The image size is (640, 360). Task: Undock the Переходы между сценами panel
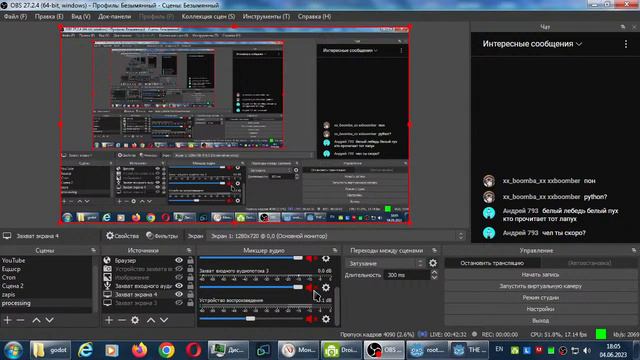[x=434, y=250]
